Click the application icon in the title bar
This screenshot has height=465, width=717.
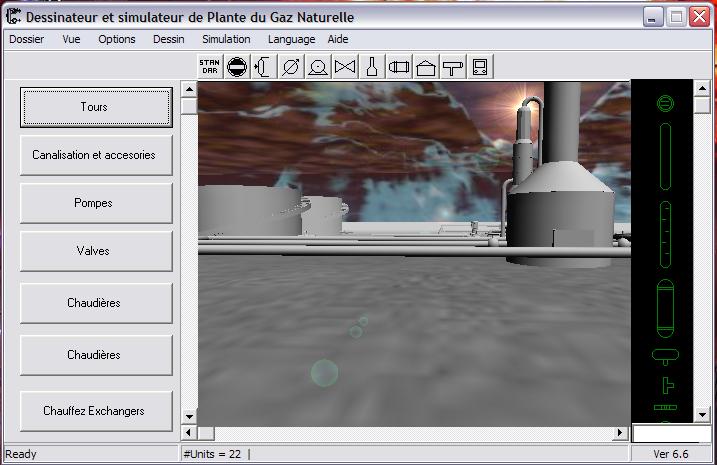pos(14,16)
